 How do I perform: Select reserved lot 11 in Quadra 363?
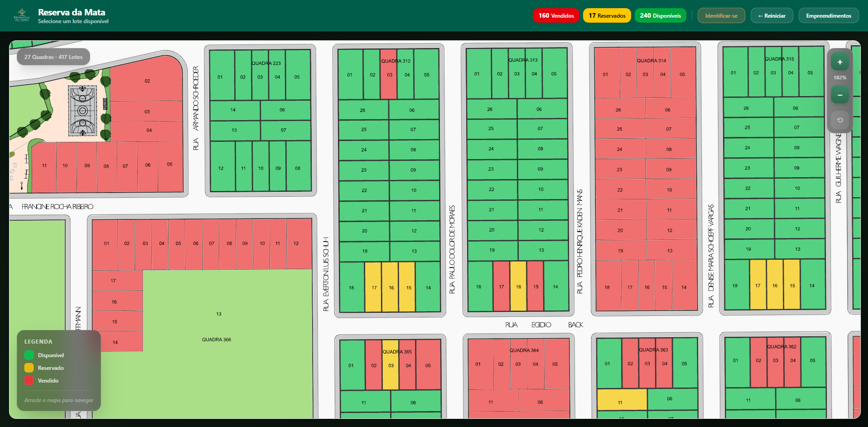pos(622,399)
